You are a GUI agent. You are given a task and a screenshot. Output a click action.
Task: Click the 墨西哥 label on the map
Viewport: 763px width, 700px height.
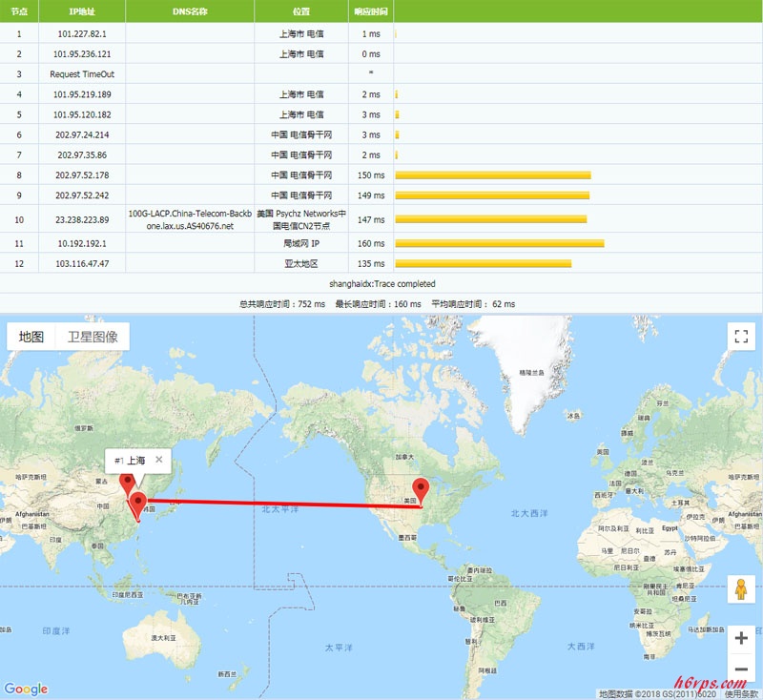pyautogui.click(x=407, y=538)
